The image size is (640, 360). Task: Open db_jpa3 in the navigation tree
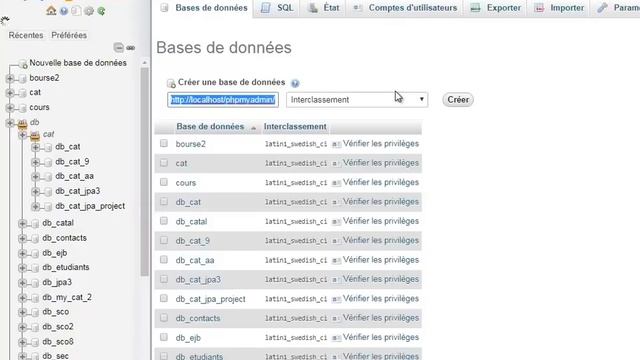click(57, 282)
